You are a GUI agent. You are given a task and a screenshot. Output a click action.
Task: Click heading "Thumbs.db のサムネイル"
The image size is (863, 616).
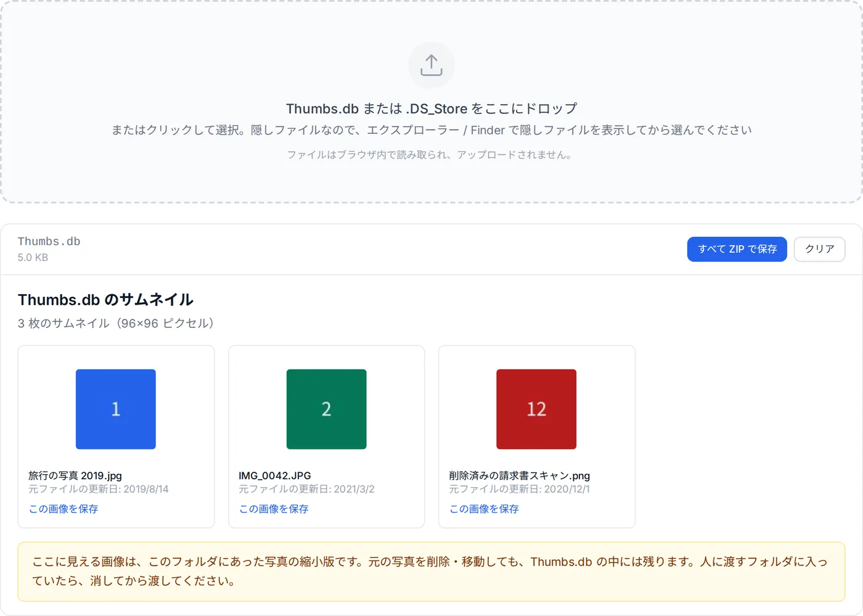(x=105, y=300)
